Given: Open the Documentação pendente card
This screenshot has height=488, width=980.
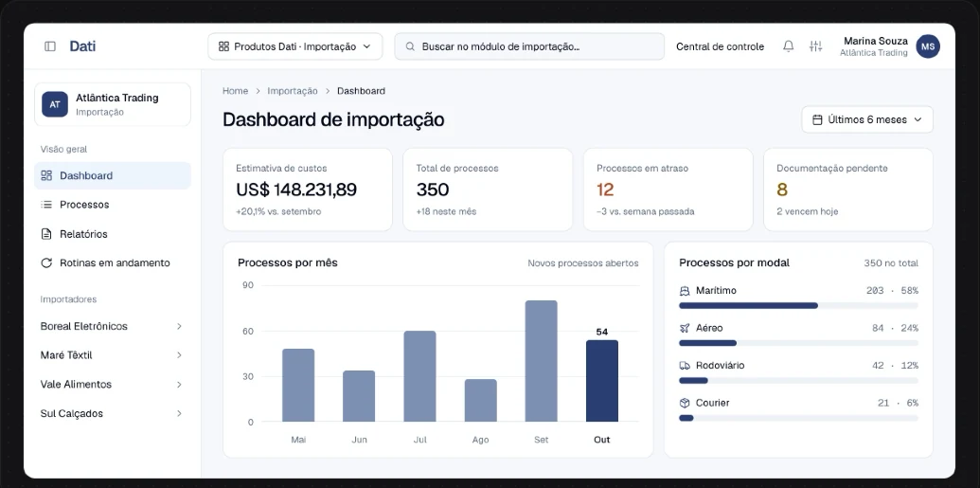Looking at the screenshot, I should tap(848, 190).
